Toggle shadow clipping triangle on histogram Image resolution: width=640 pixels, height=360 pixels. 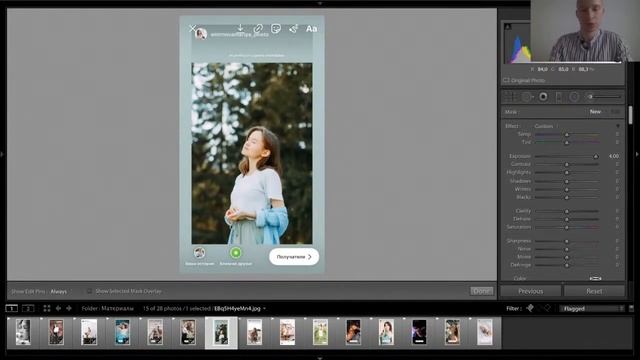pyautogui.click(x=507, y=27)
